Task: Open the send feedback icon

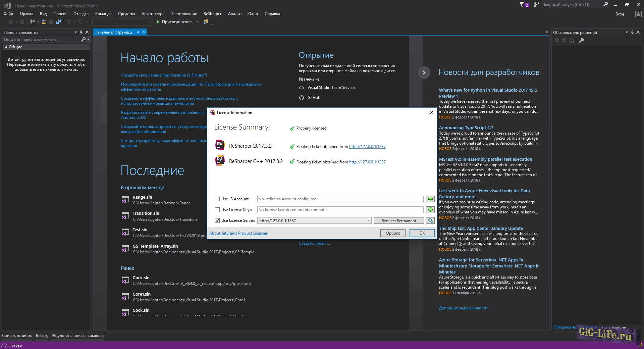Action: pos(536,5)
